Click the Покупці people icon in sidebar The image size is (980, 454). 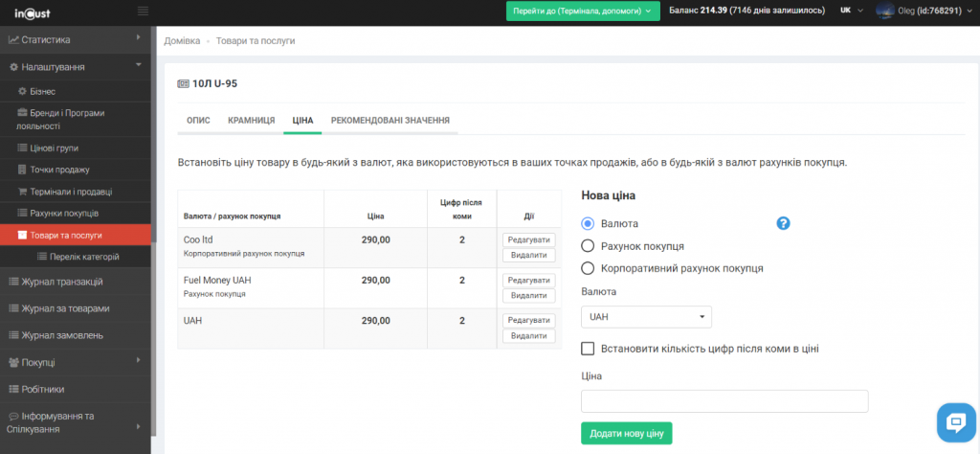pos(14,363)
